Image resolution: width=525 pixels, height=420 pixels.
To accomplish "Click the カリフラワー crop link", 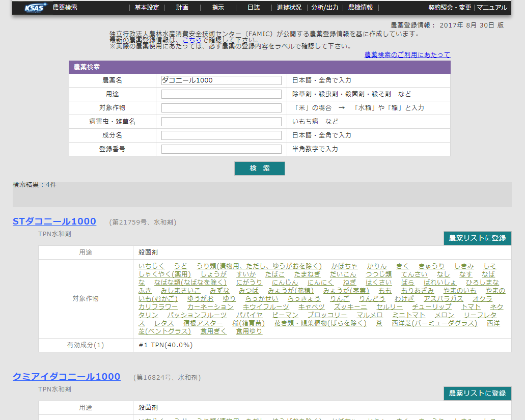I will click(x=158, y=307).
